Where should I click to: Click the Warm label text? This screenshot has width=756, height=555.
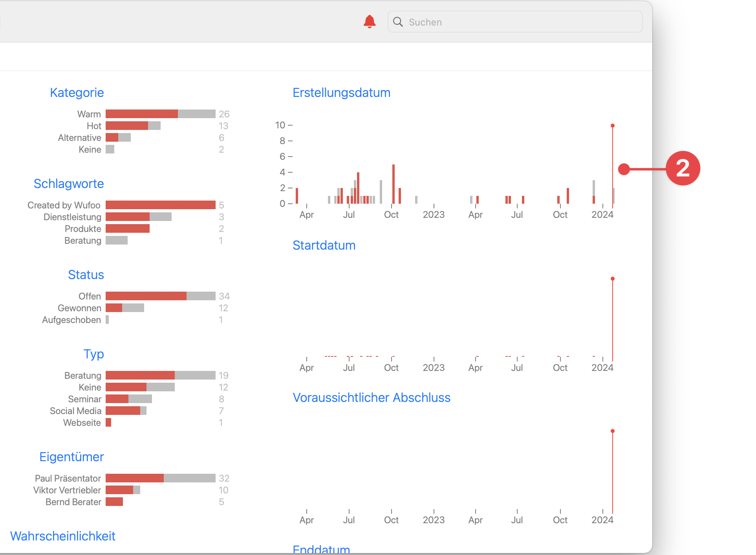tap(89, 114)
